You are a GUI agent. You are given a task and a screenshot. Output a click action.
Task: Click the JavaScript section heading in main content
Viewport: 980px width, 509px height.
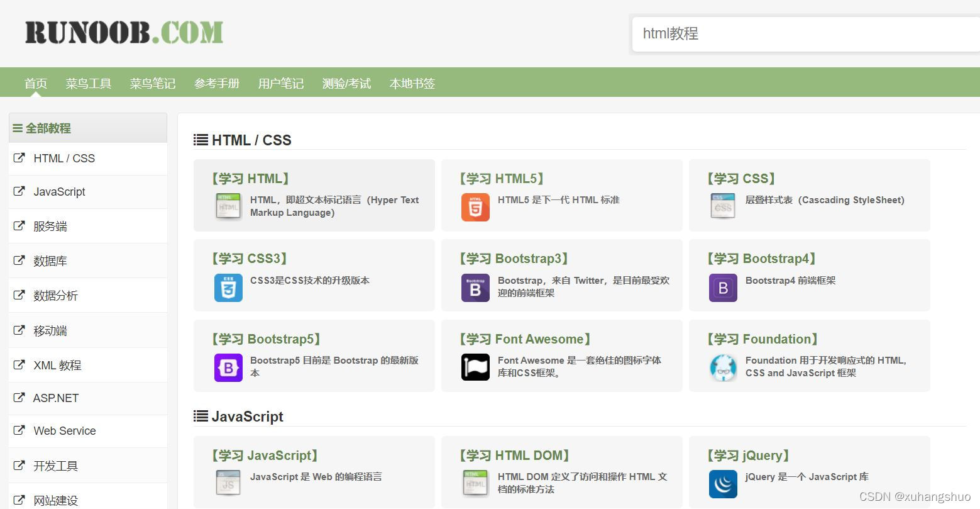(248, 417)
